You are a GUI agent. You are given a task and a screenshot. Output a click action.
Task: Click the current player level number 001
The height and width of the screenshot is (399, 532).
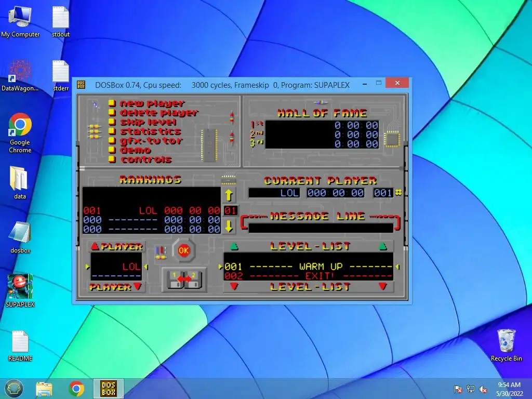pos(383,193)
